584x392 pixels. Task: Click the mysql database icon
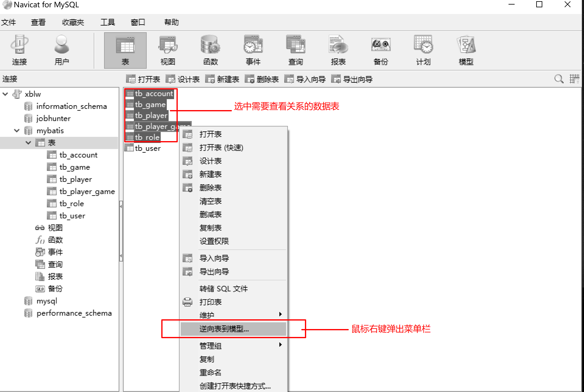tap(28, 301)
